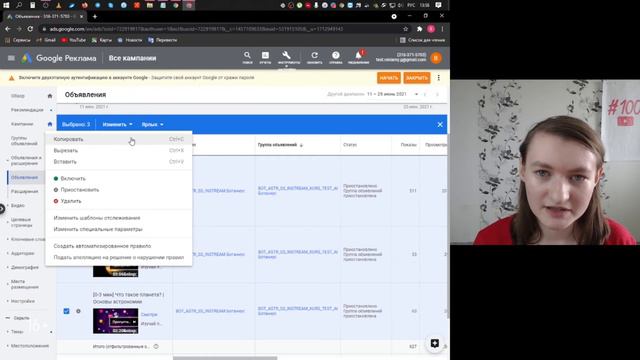Open Windows taskbar search

(19, 5)
